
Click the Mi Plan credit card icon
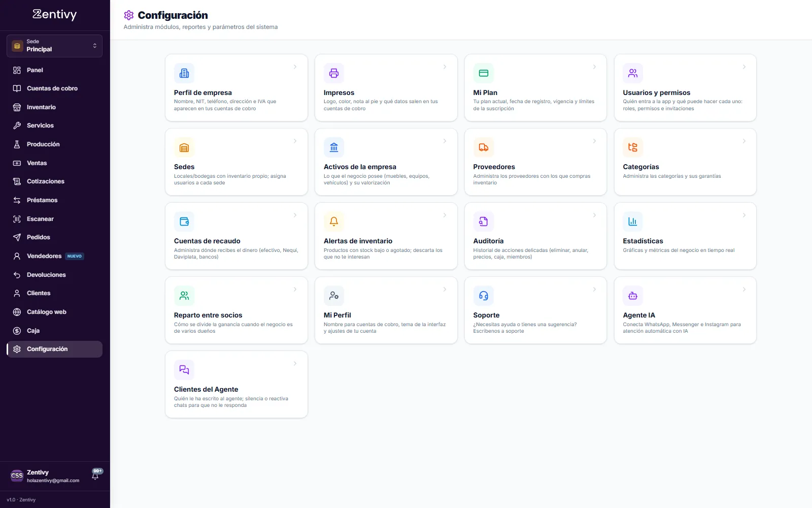pyautogui.click(x=484, y=73)
